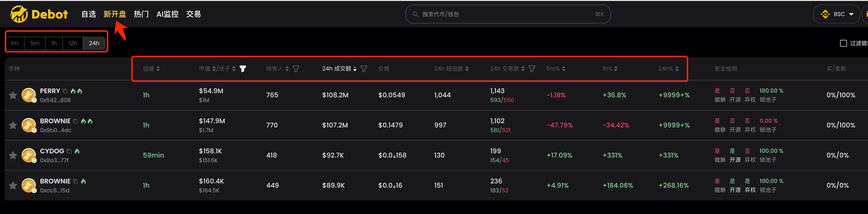The height and width of the screenshot is (214, 868).
Task: Sort by 24h% change column
Action: point(677,69)
